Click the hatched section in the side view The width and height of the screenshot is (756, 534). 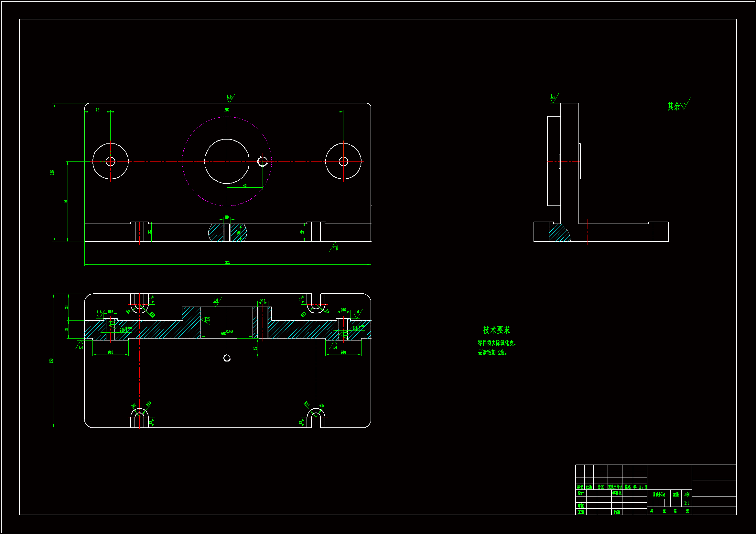pyautogui.click(x=558, y=234)
